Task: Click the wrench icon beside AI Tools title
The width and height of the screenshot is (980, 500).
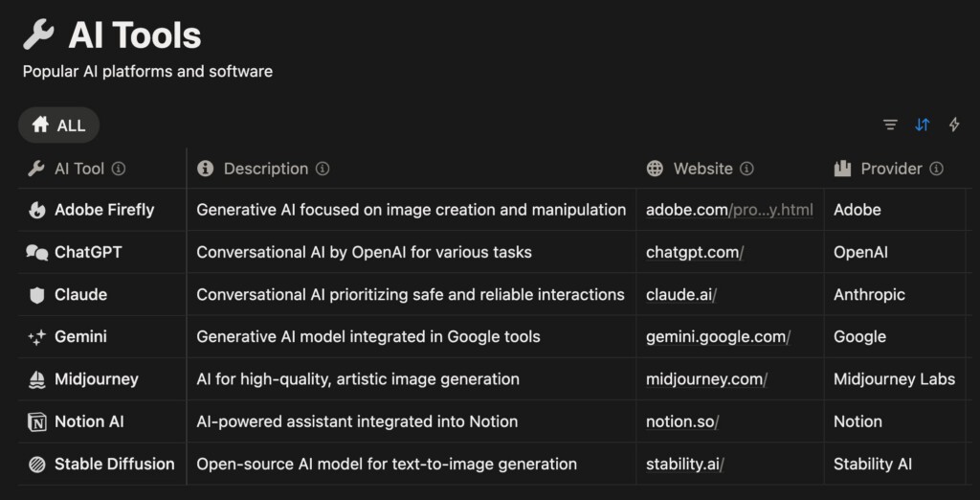Action: click(38, 34)
